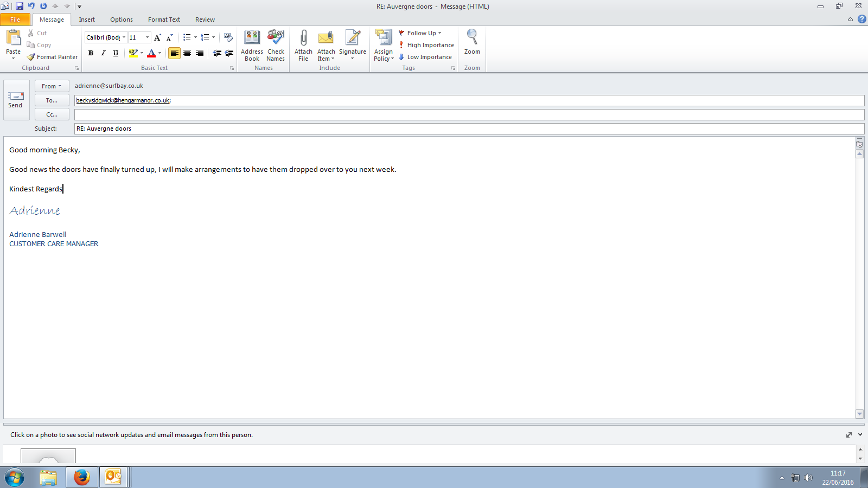
Task: Open the bullet list style dropdown
Action: coord(196,37)
